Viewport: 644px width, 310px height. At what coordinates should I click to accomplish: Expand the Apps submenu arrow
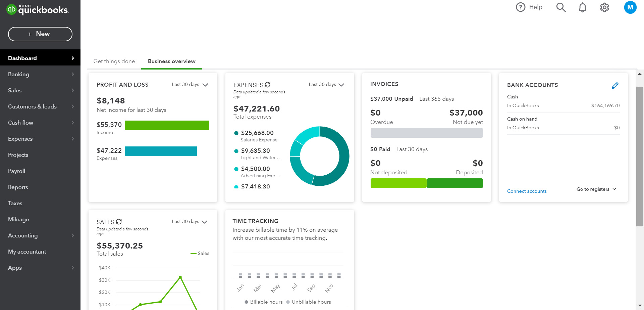pos(73,268)
